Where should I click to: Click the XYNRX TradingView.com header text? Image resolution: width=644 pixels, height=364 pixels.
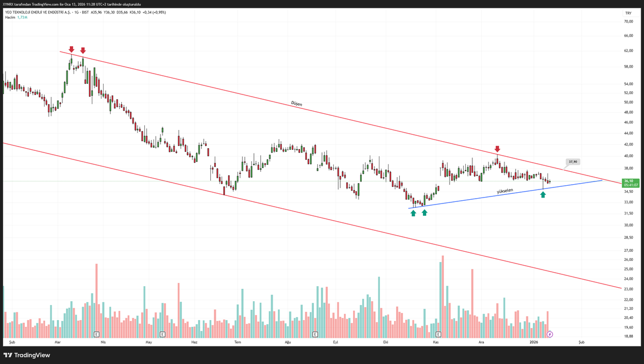(x=72, y=4)
